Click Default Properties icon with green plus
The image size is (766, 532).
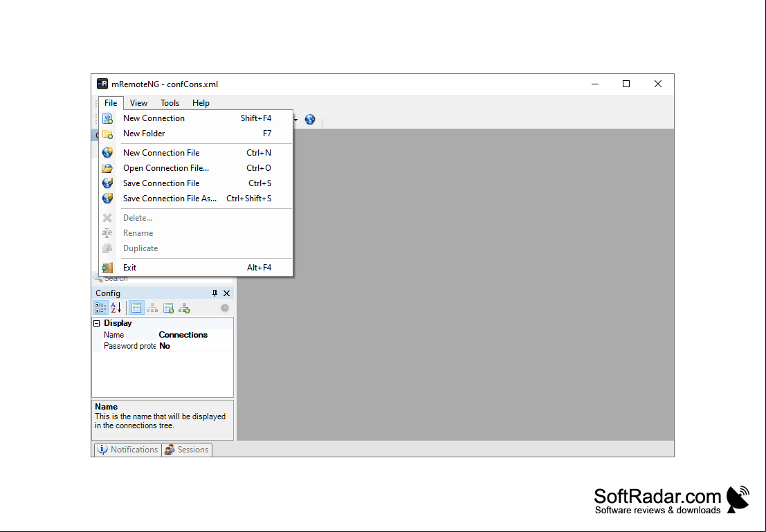point(169,308)
